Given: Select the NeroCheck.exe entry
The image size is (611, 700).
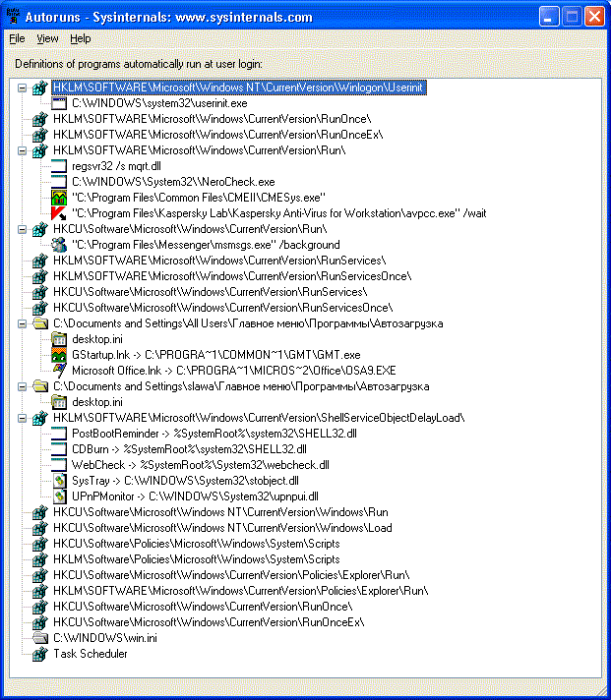Looking at the screenshot, I should tap(173, 182).
